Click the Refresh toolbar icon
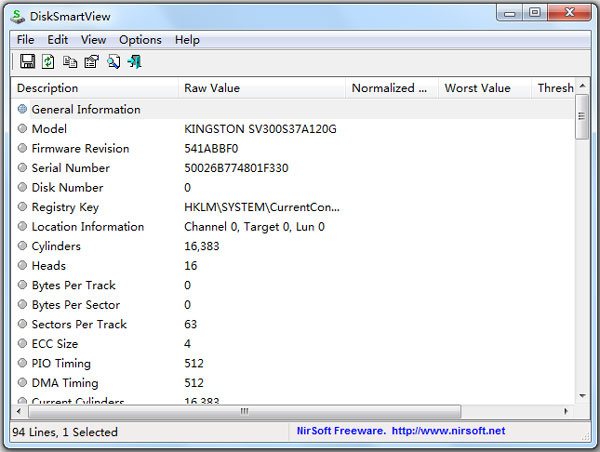The width and height of the screenshot is (600, 452). 48,62
